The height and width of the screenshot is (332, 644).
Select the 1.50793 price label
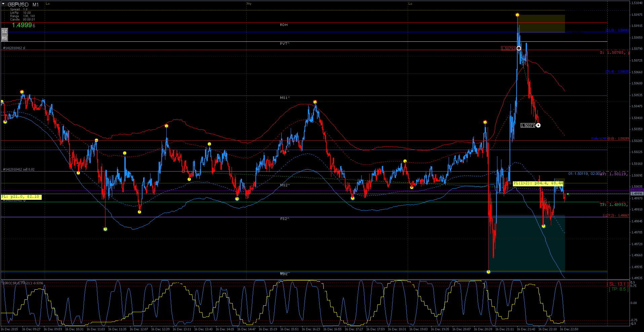click(x=508, y=48)
